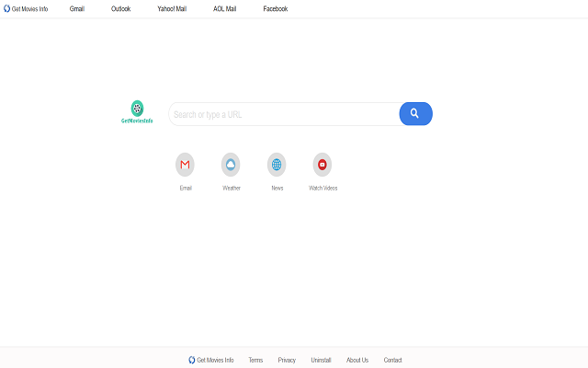This screenshot has width=588, height=368.
Task: Open the Watch Videos shortcut icon
Action: tap(322, 165)
